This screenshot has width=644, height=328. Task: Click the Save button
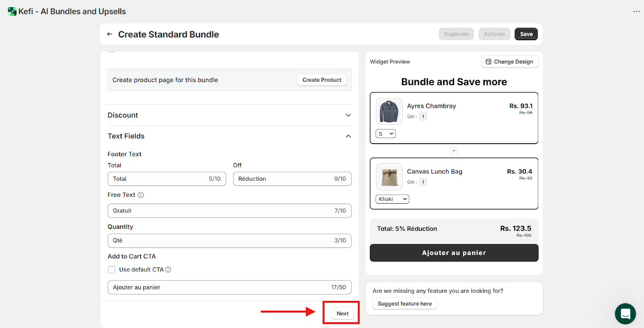(x=526, y=34)
